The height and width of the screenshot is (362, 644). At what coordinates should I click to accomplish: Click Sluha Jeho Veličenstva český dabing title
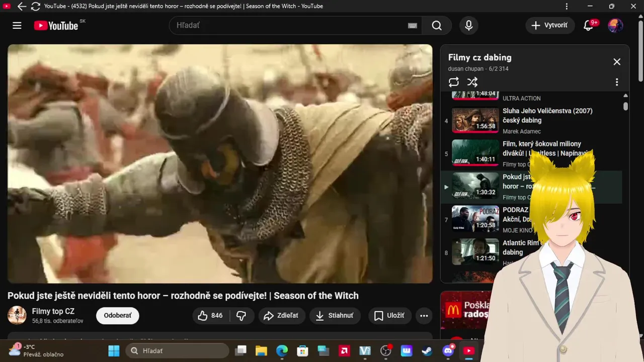click(547, 116)
